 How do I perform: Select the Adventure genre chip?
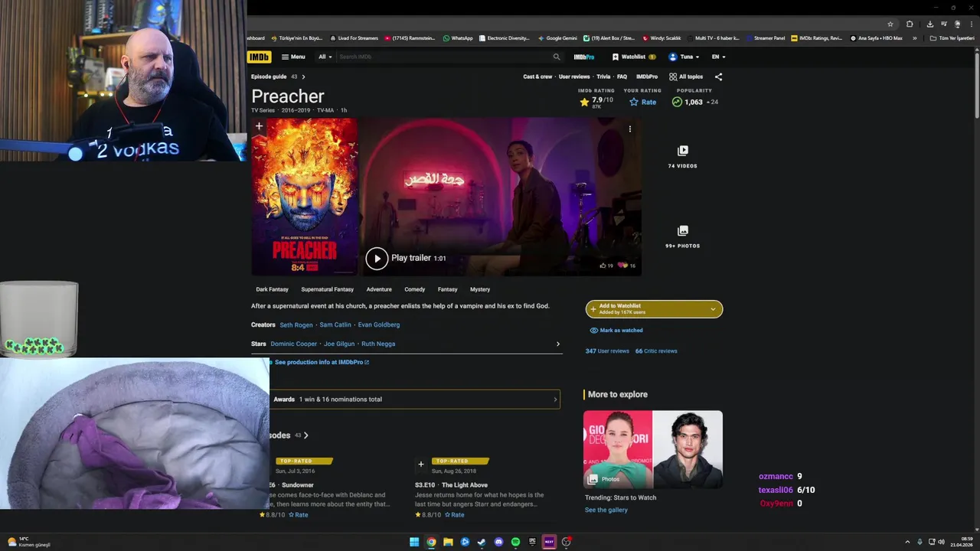point(379,289)
